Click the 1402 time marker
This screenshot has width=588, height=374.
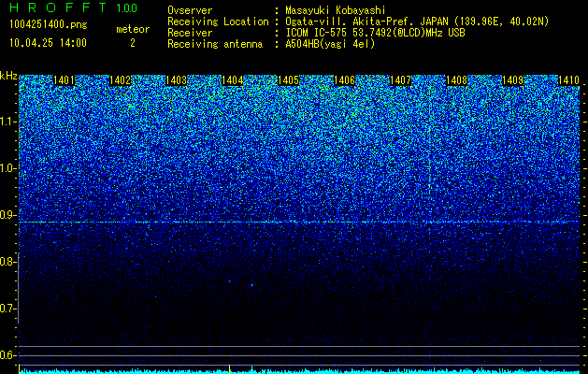point(120,80)
